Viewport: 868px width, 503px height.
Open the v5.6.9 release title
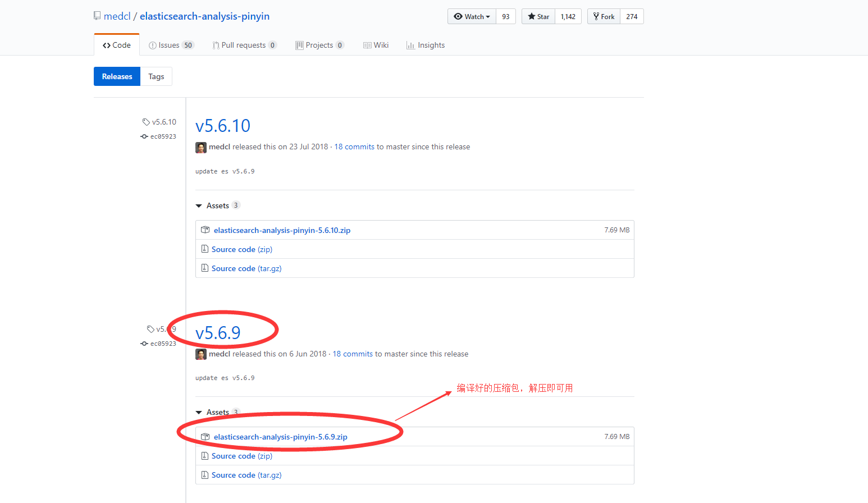pos(218,333)
